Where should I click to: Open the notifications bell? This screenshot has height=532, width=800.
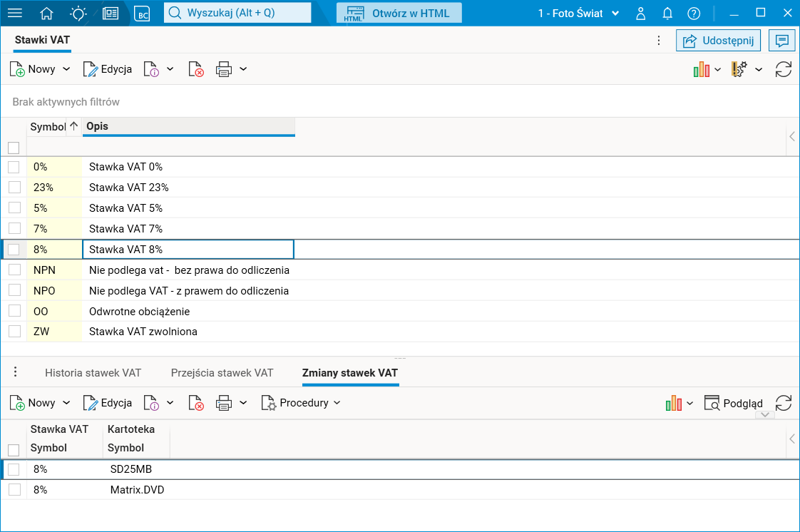[667, 14]
